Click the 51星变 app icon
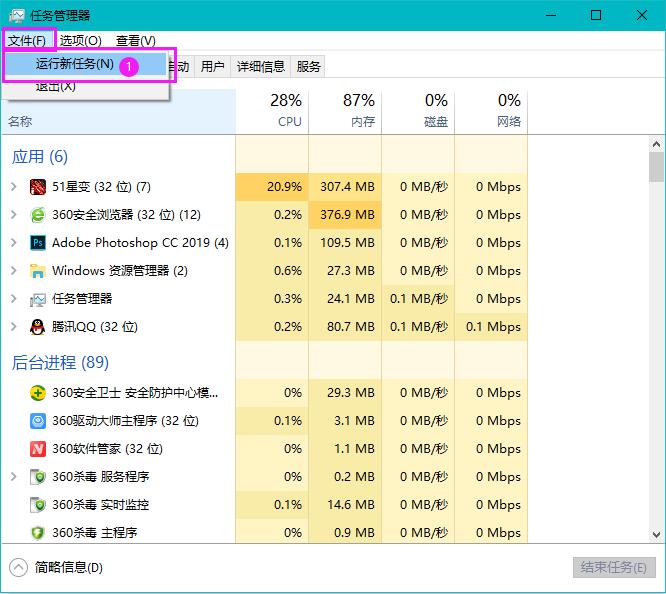This screenshot has width=666, height=594. [x=38, y=187]
